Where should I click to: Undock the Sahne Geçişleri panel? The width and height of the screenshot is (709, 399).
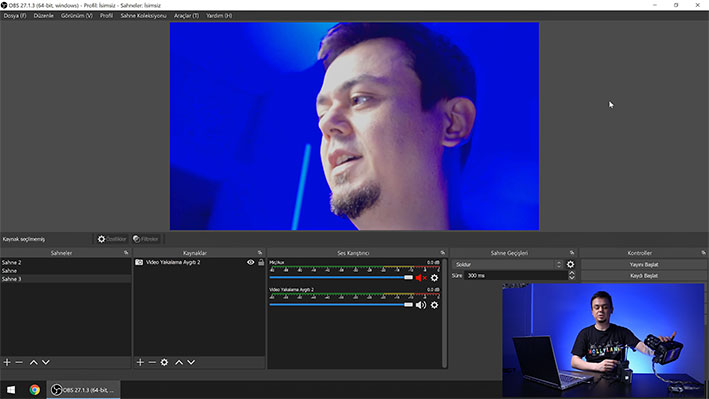pos(572,253)
